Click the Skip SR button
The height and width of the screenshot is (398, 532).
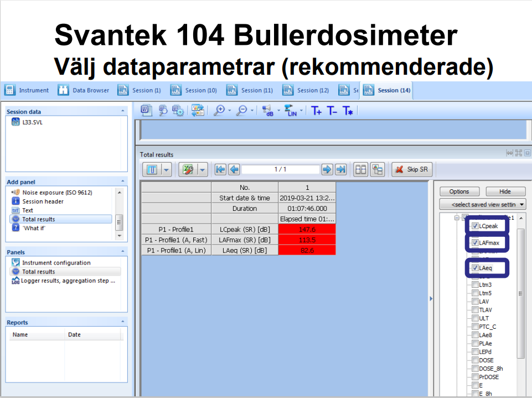click(x=412, y=169)
